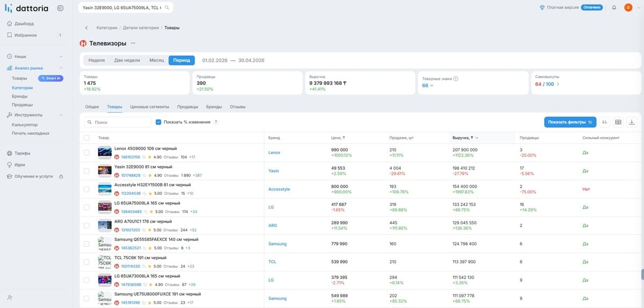Viewport: 644px width, 308px height.
Task: Click the date range 01.02.2026 — 30.04.2026
Action: pos(233,60)
